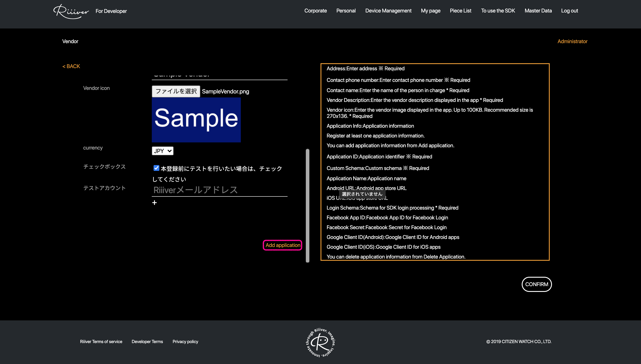Viewport: 641px width, 364px height.
Task: Open the JPY currency dropdown
Action: [x=162, y=151]
